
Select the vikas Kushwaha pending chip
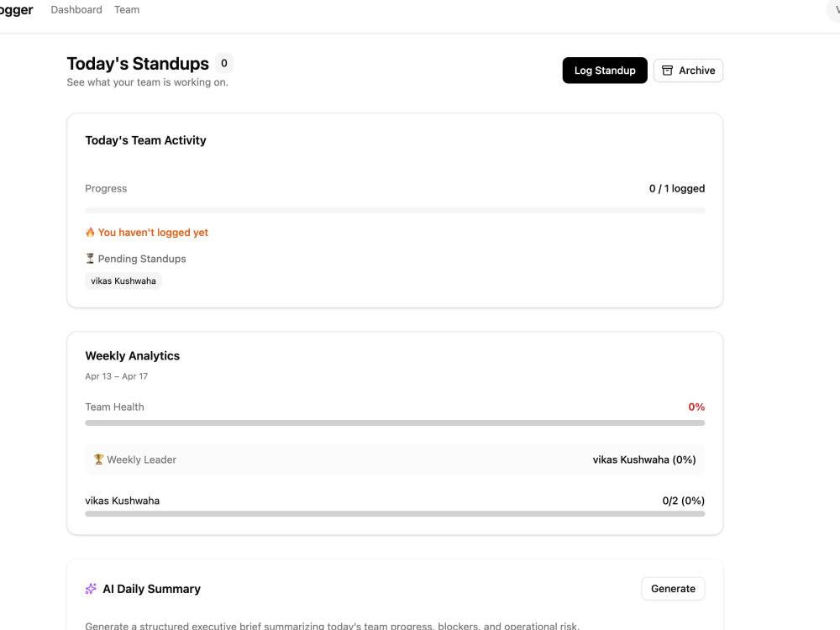[123, 281]
